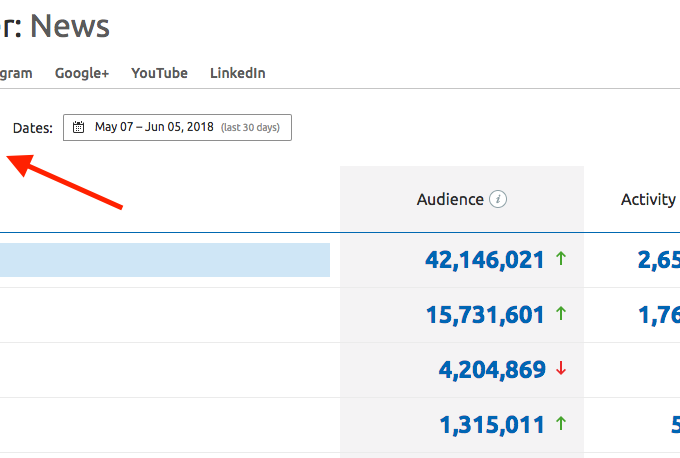The height and width of the screenshot is (458, 680).
Task: Click the first row's Activity value
Action: (658, 260)
